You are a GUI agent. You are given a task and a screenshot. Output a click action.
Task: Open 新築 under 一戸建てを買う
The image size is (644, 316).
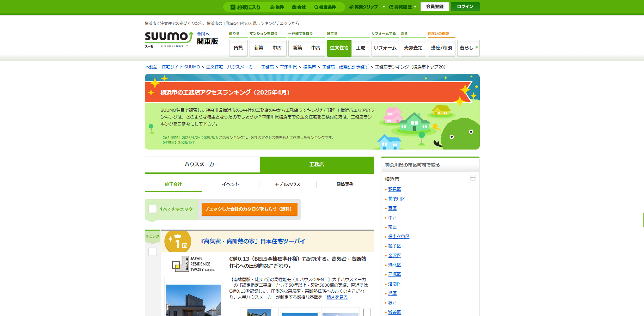[298, 48]
